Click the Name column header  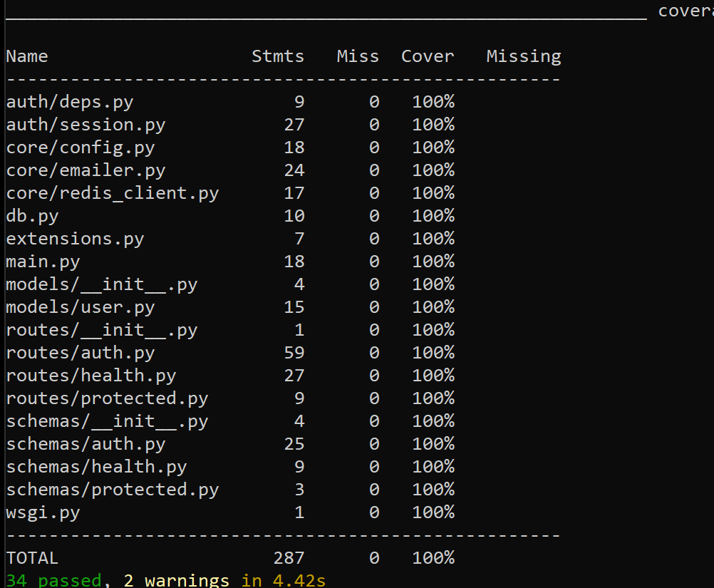tap(26, 56)
